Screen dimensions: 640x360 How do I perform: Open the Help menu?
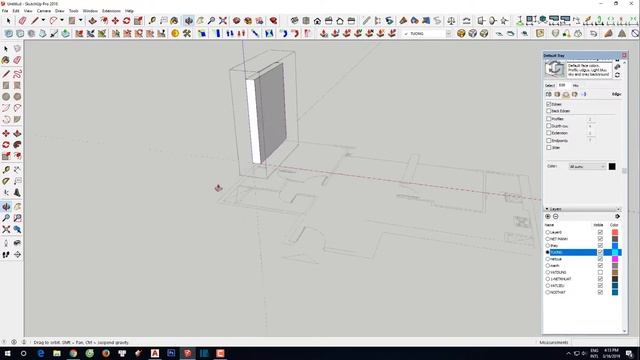coord(129,11)
